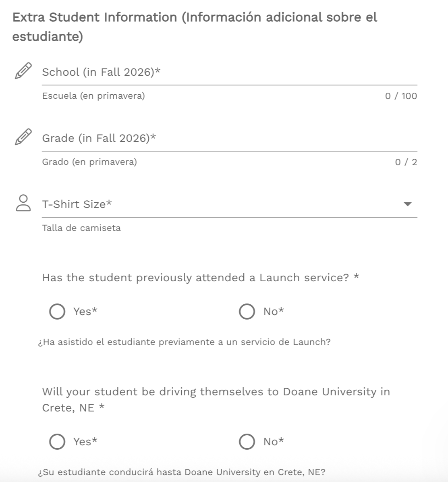Screen dimensions: 448x482
Task: Choose Yes for driving to Doane University
Action: [x=57, y=442]
